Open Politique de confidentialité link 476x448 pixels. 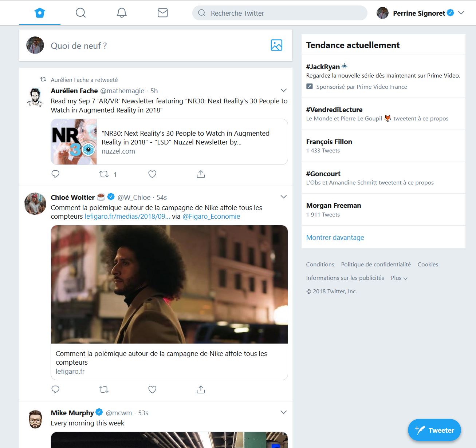[x=376, y=265]
